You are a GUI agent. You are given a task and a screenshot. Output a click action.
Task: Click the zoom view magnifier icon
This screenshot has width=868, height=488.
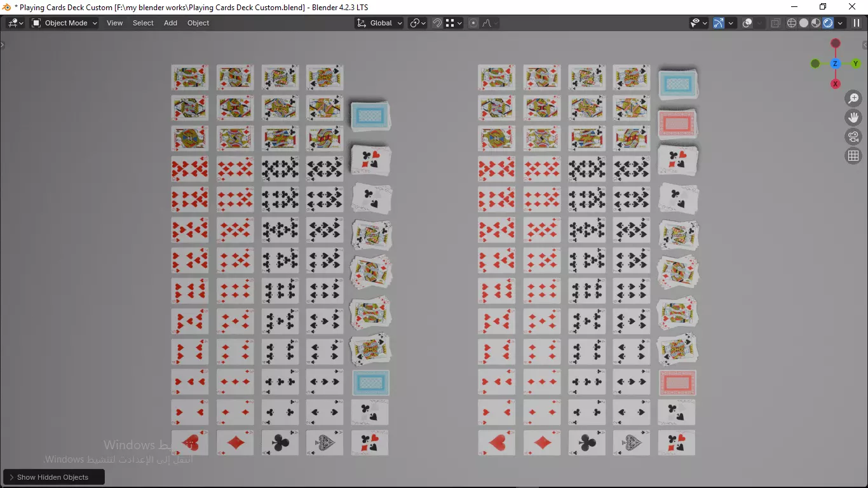[853, 98]
